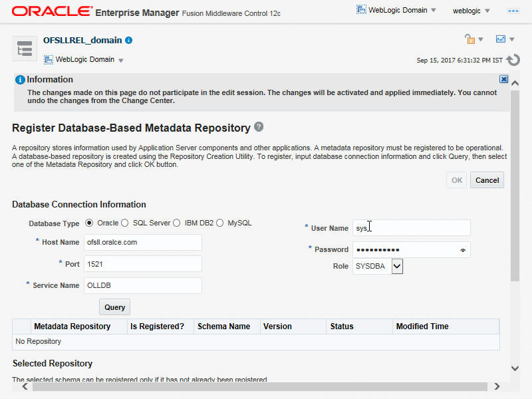Click the Query button
This screenshot has width=532, height=399.
[114, 307]
